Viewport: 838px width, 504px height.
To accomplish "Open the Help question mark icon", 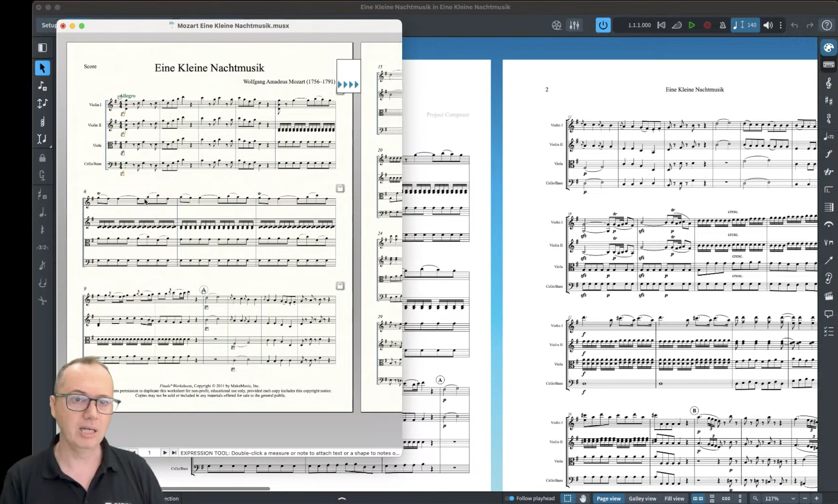I will pos(827,25).
